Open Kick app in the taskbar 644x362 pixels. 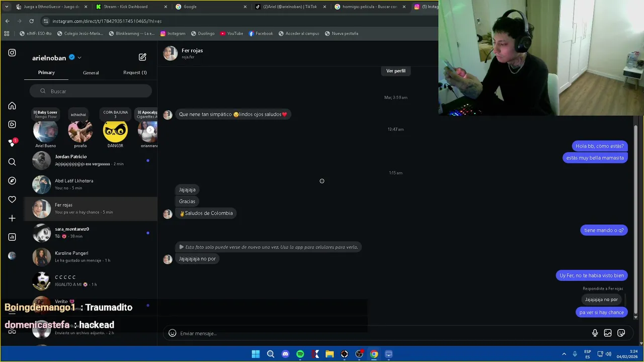tap(315, 354)
